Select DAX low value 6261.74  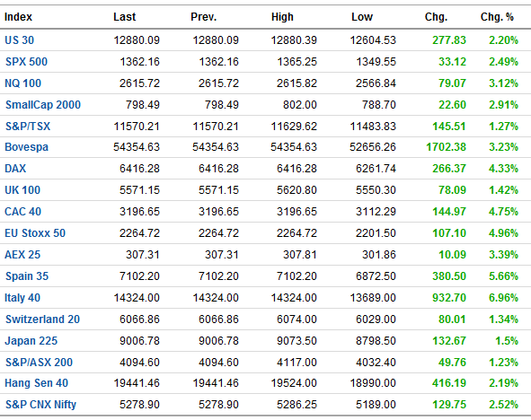pyautogui.click(x=376, y=169)
